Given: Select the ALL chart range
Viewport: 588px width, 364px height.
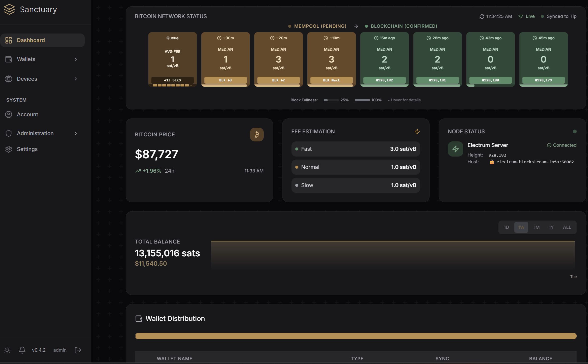Looking at the screenshot, I should (567, 227).
